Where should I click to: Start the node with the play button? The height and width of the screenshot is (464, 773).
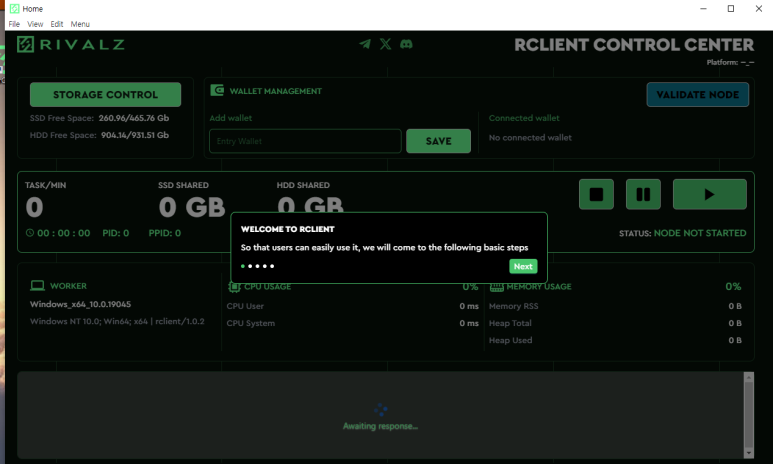pyautogui.click(x=709, y=194)
